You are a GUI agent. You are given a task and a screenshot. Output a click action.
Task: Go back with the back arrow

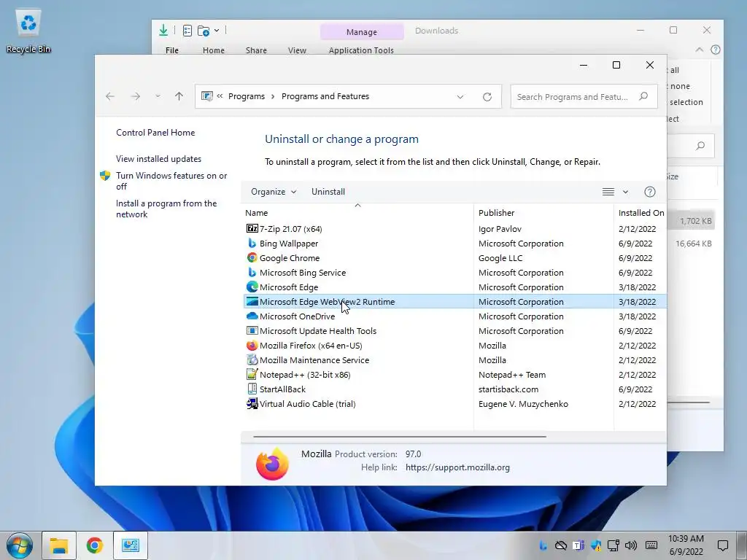tap(110, 96)
